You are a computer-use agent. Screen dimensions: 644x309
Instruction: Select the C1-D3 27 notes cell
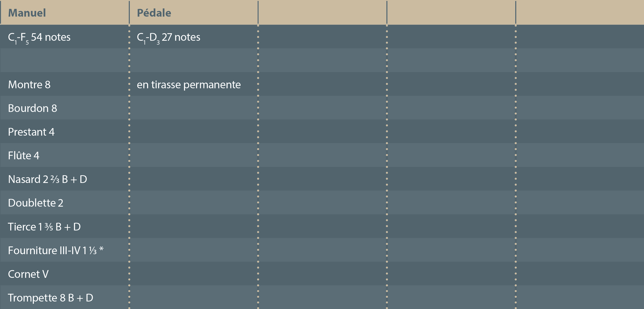[168, 37]
